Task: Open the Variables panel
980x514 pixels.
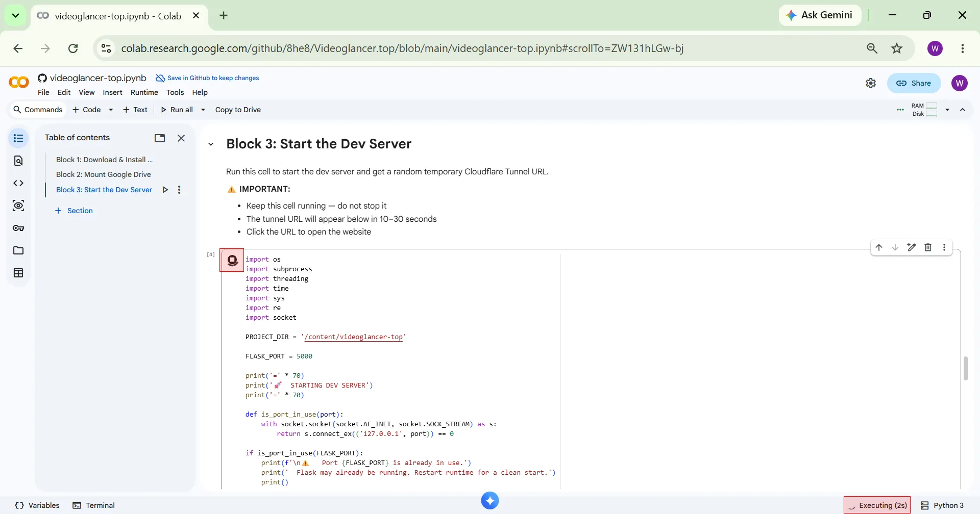Action: pyautogui.click(x=37, y=505)
